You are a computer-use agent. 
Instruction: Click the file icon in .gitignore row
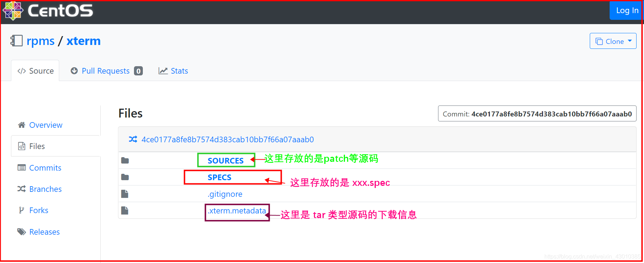pos(124,194)
